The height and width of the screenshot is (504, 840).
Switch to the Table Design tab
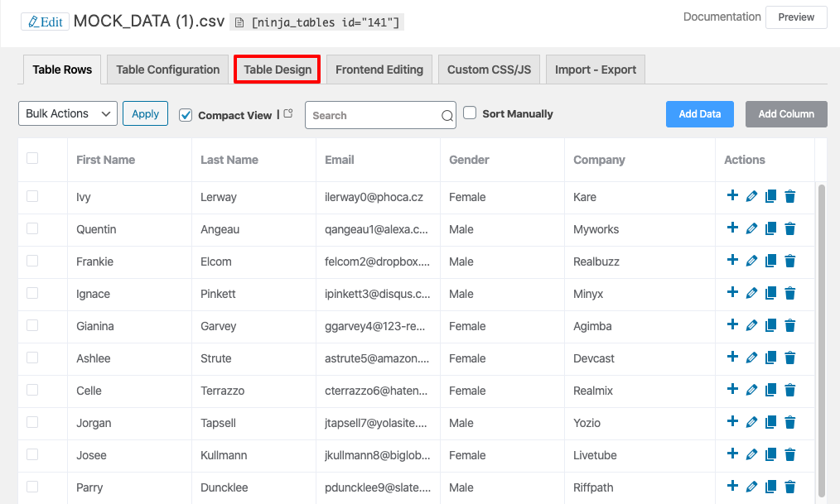(278, 70)
